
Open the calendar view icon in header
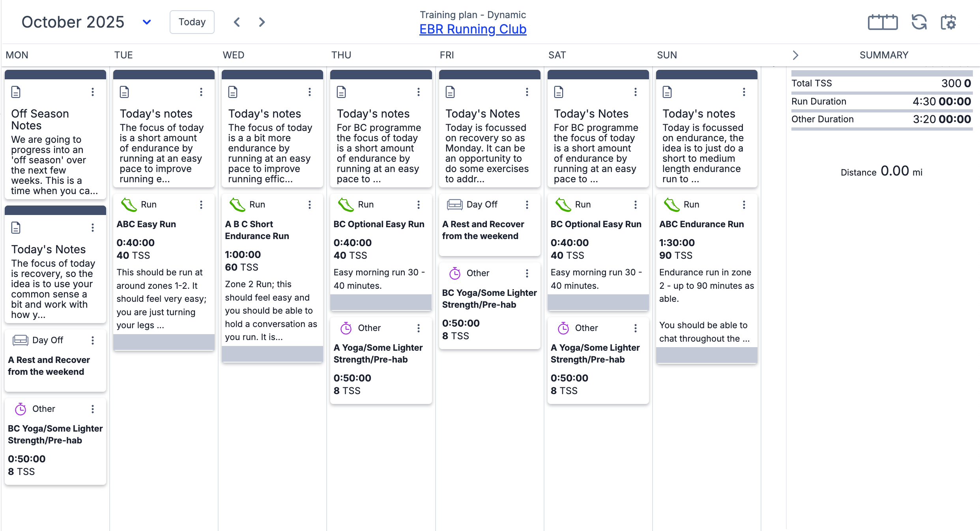coord(883,22)
